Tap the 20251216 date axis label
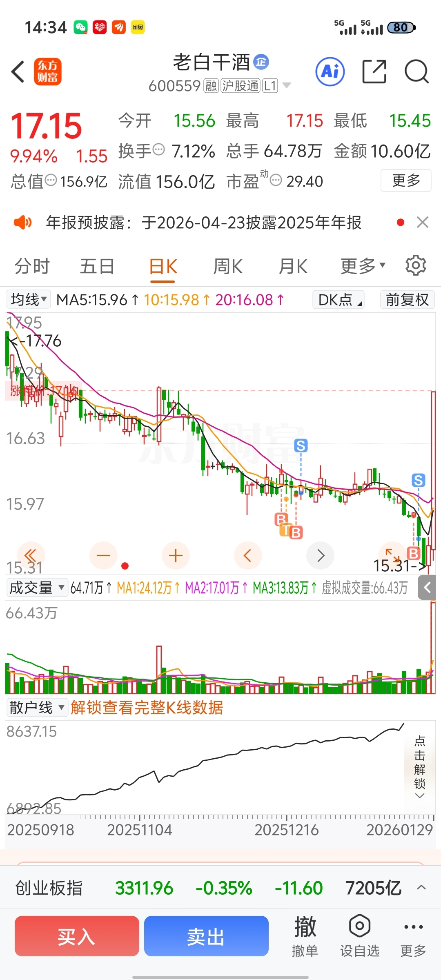The height and width of the screenshot is (980, 441). tap(287, 830)
